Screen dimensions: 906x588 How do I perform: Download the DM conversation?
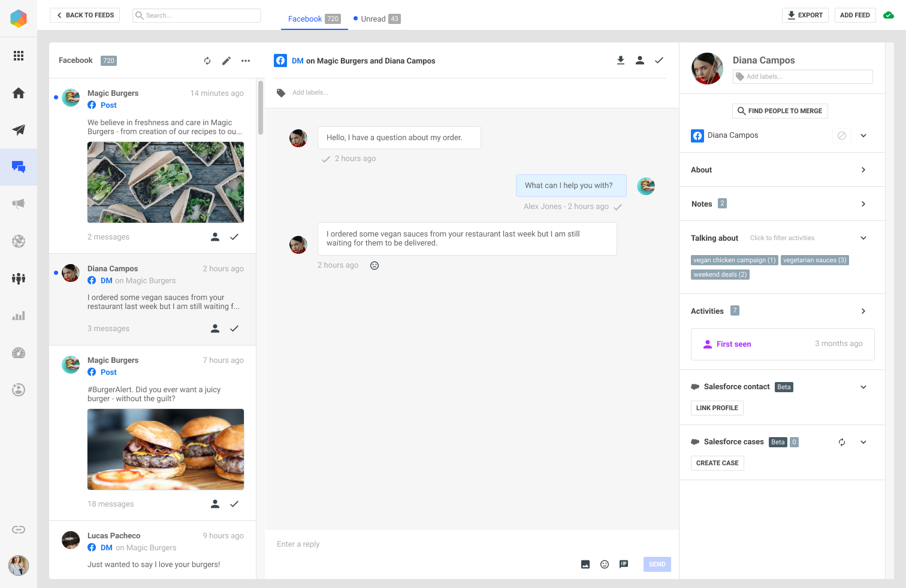coord(621,60)
